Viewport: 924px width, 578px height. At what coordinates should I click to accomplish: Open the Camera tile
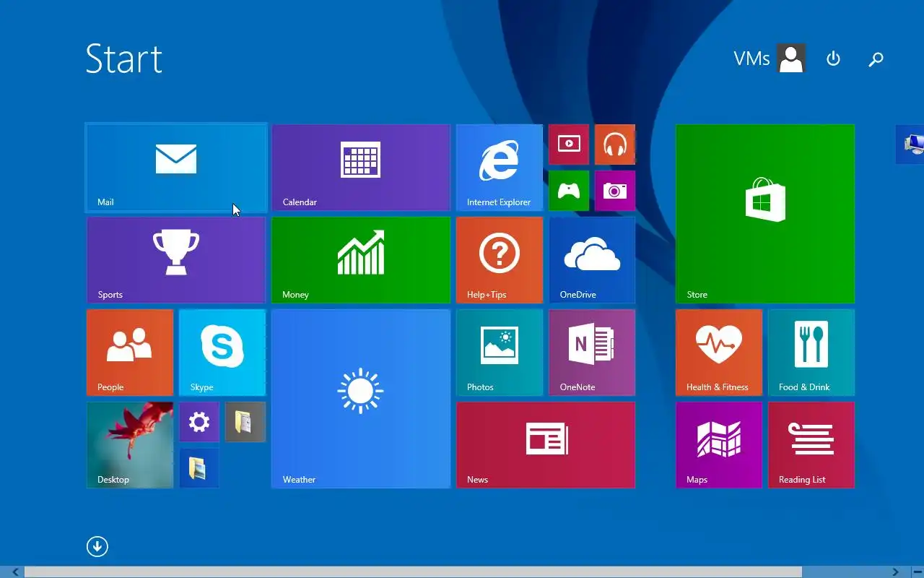click(615, 191)
